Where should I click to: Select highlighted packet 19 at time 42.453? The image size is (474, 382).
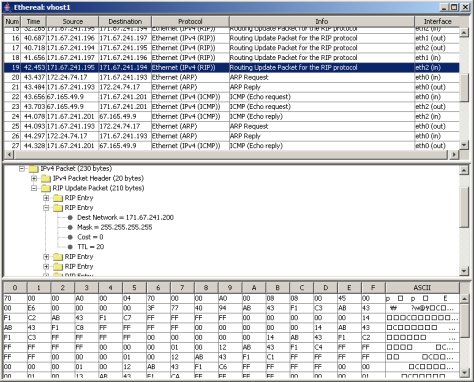pyautogui.click(x=232, y=68)
